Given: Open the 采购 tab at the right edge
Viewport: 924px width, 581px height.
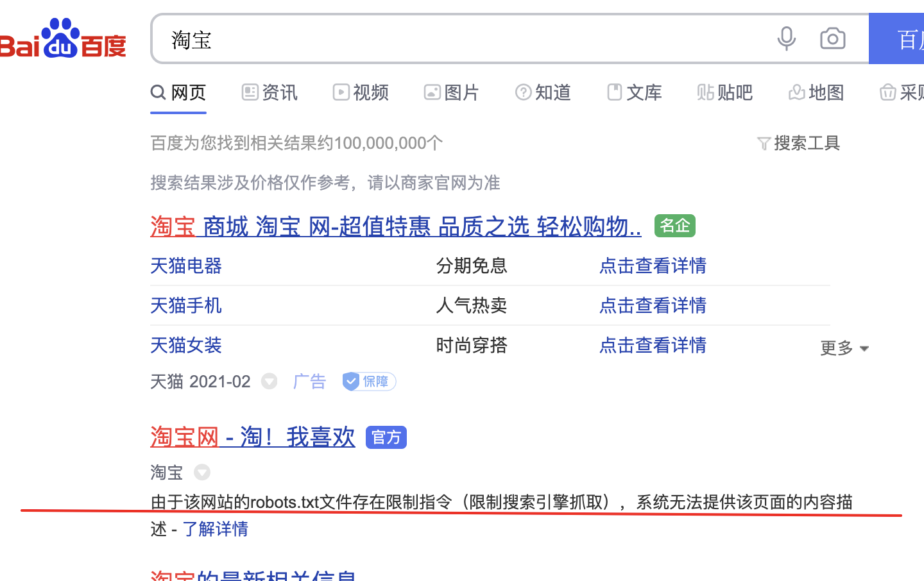Looking at the screenshot, I should [902, 92].
